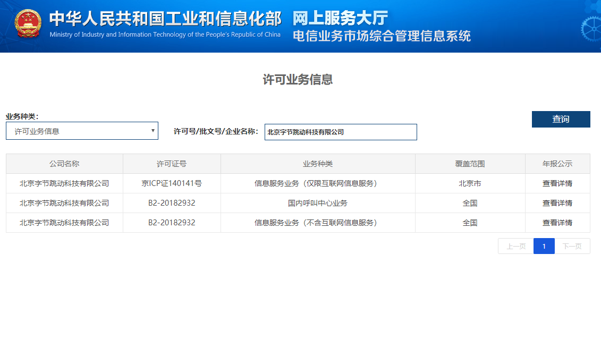View details for 京ICP证140141号 row

557,183
